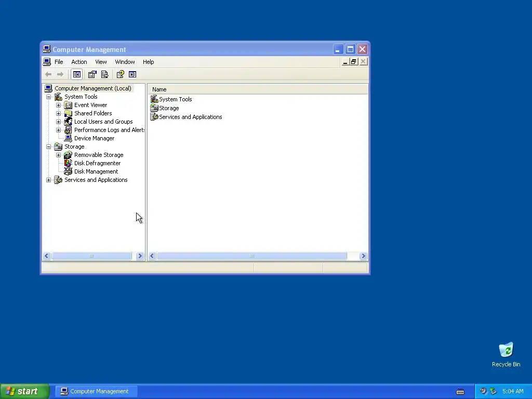Click the title bar Computer Management icon
532x399 pixels.
click(47, 49)
